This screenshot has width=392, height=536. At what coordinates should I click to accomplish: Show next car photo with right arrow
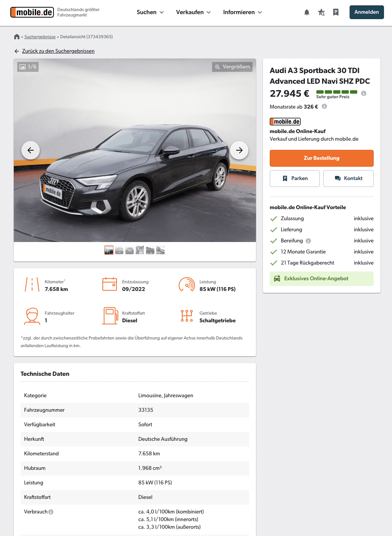click(x=239, y=150)
